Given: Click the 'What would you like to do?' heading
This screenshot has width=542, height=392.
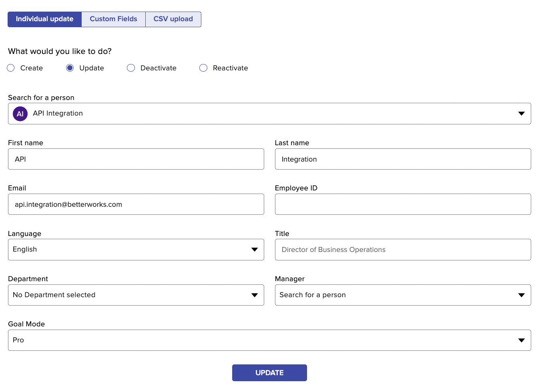Looking at the screenshot, I should [60, 51].
